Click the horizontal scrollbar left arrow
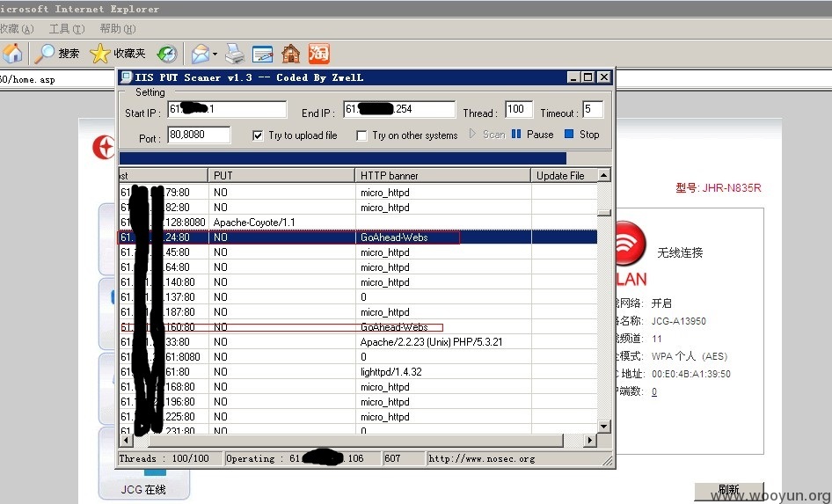The image size is (832, 504). [x=126, y=440]
